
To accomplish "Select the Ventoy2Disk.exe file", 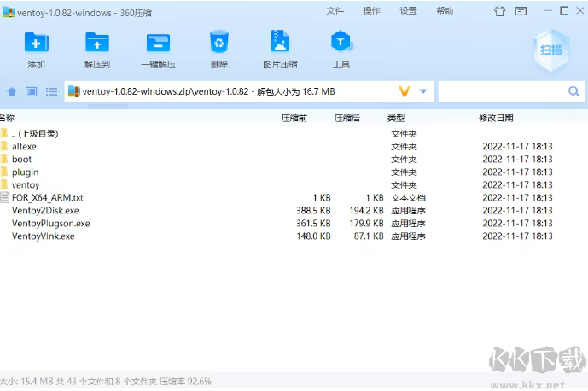I will point(294,211).
